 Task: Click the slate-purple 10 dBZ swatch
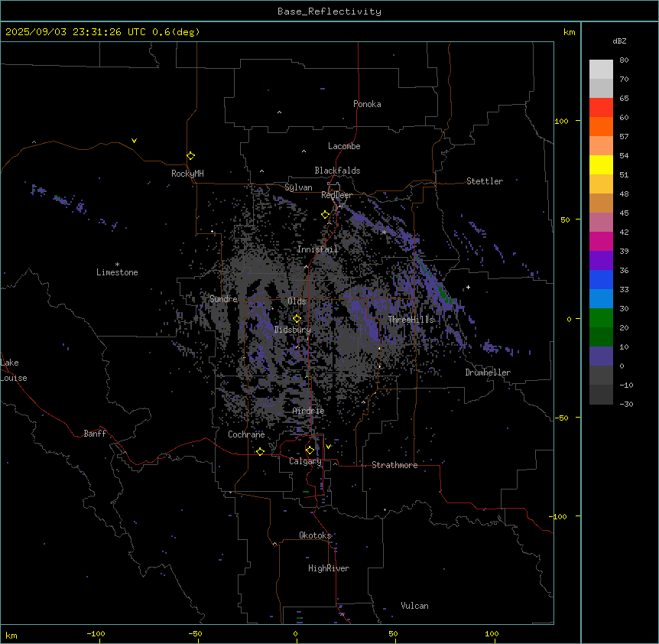601,356
